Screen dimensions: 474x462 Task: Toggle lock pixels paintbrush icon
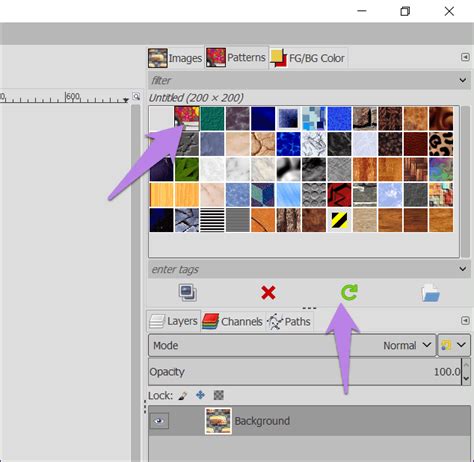pos(183,396)
